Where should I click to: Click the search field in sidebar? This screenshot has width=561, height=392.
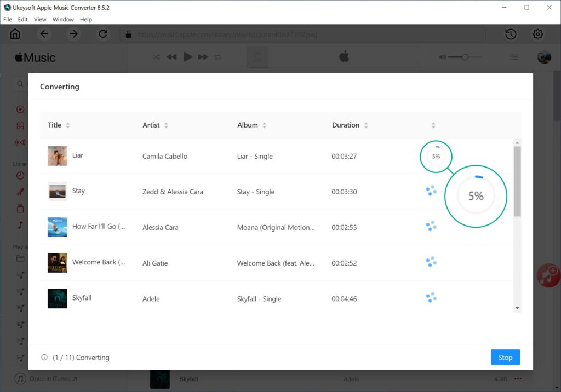(x=21, y=84)
